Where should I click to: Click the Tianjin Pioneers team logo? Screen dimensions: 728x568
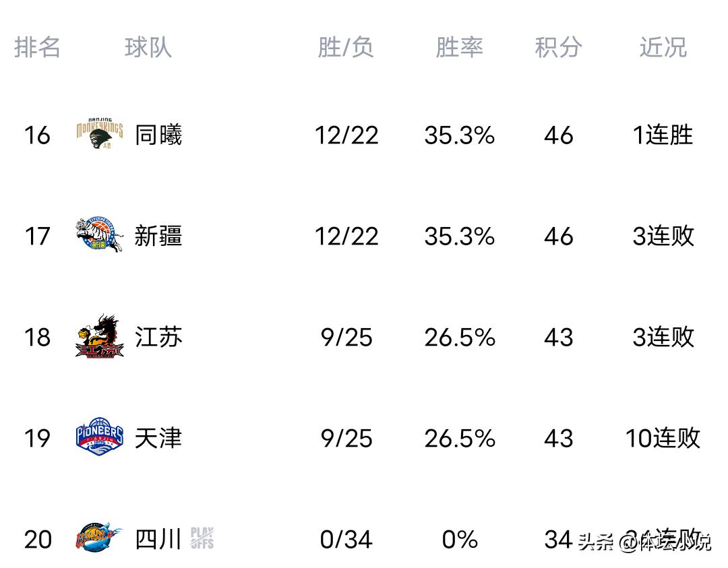click(x=100, y=437)
